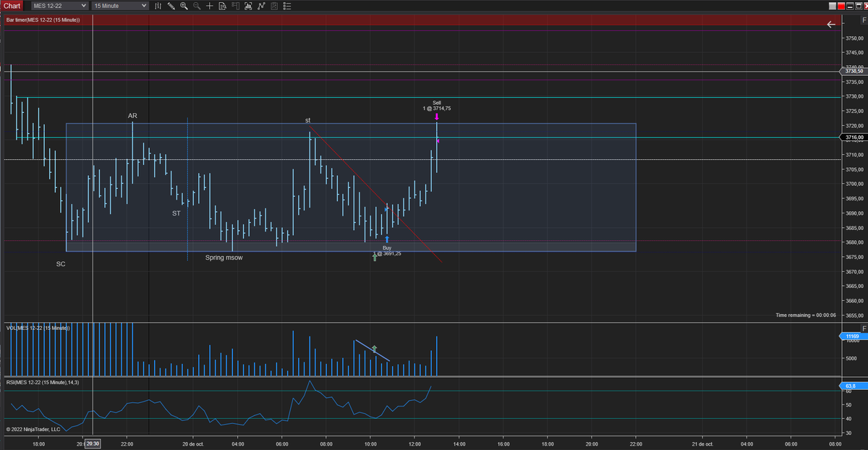
Task: Open the Drawing Tools pencil menu
Action: (171, 6)
